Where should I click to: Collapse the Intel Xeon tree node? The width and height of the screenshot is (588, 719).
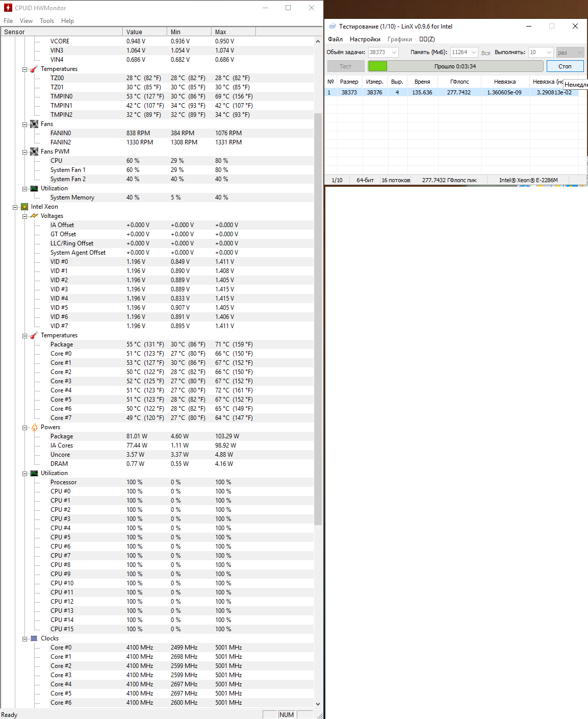click(15, 207)
